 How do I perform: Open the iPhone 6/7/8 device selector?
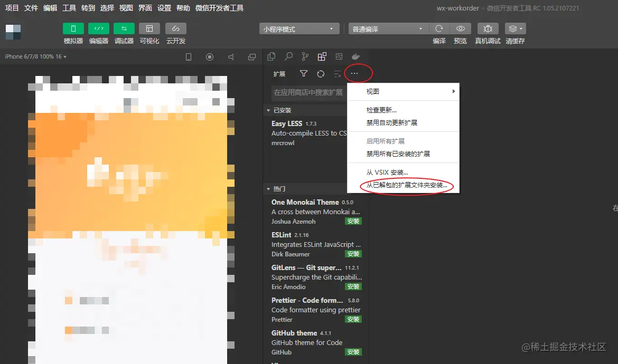[x=35, y=56]
